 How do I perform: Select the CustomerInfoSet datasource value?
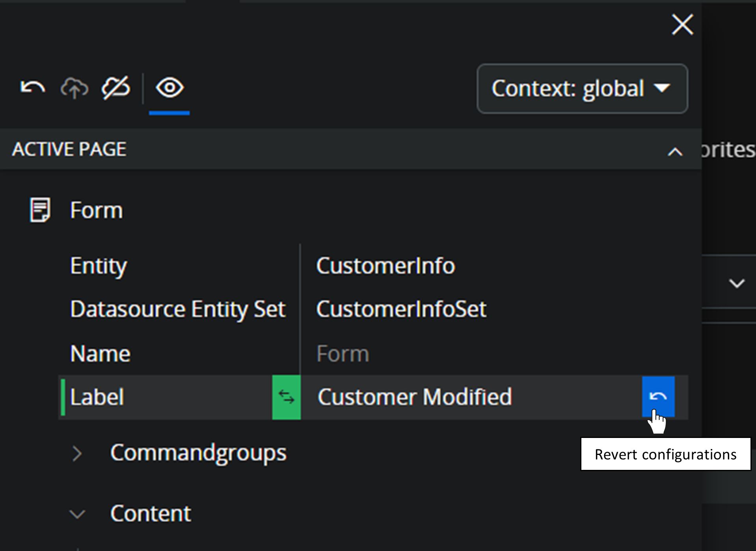(x=401, y=309)
